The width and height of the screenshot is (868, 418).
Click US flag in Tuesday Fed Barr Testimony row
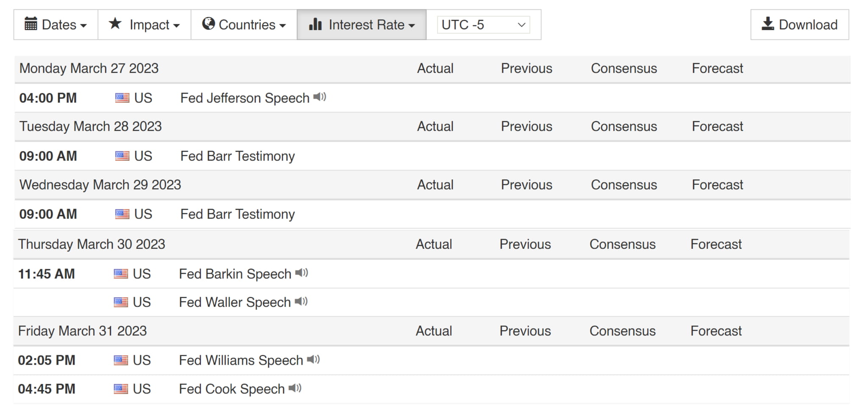click(122, 156)
